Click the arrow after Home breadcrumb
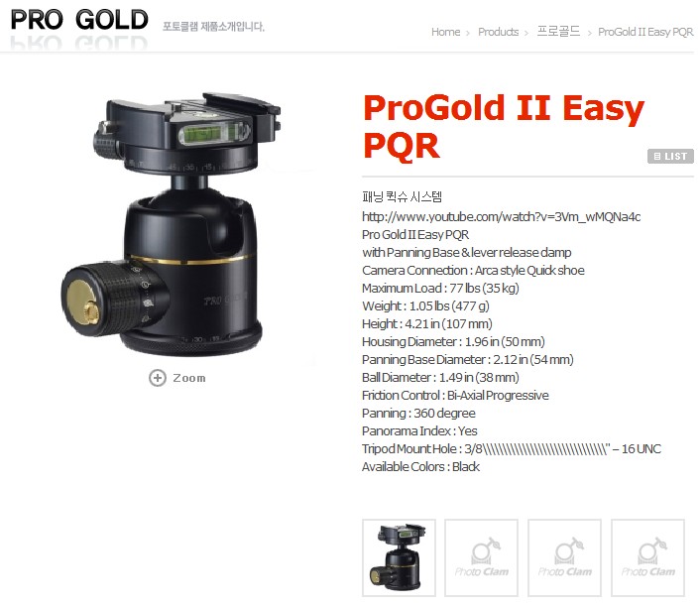 click(x=468, y=33)
